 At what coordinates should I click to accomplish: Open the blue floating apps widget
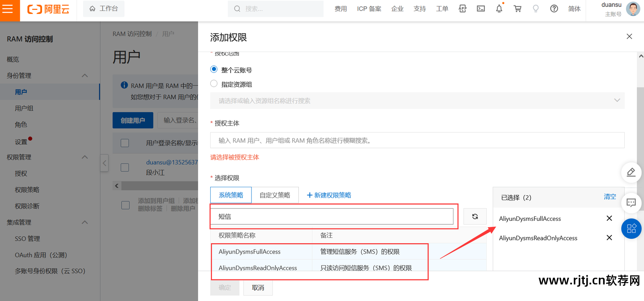click(631, 228)
